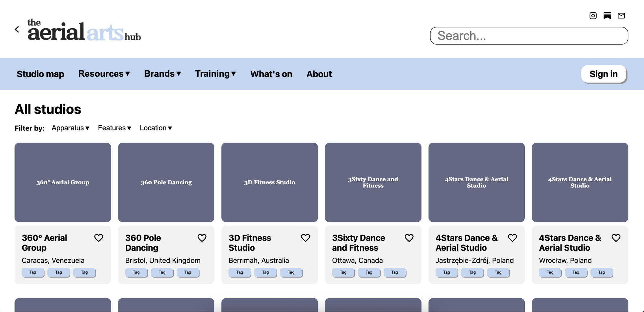The width and height of the screenshot is (644, 312).
Task: Favorite 360° Aerial Group with heart
Action: click(99, 238)
